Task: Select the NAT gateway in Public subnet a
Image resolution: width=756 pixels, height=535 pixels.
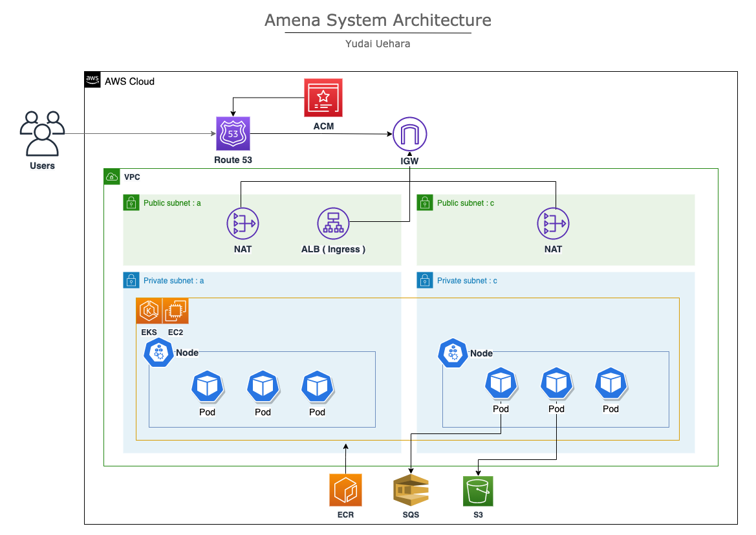Action: click(243, 223)
